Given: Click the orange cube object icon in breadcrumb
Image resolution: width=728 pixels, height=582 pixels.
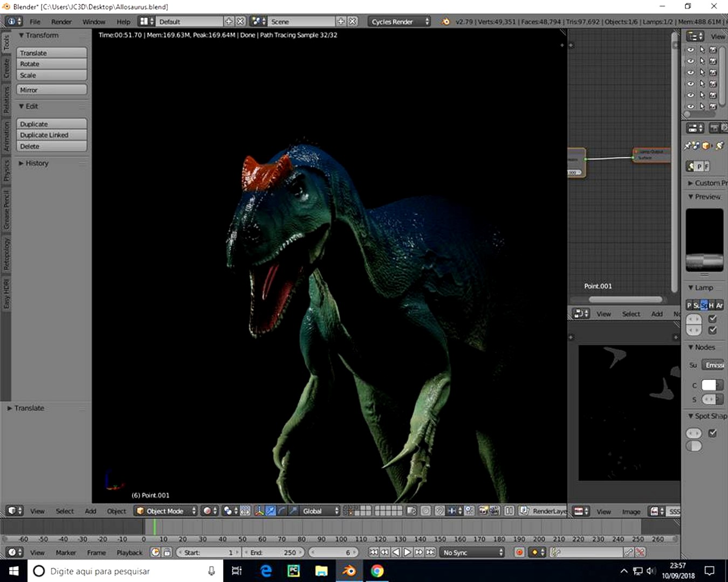Looking at the screenshot, I should [706, 145].
